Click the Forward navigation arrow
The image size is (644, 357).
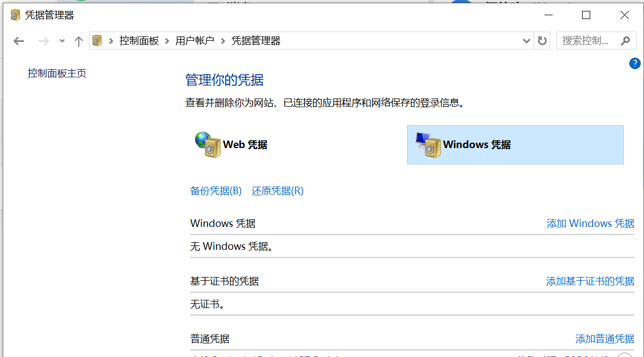point(43,41)
